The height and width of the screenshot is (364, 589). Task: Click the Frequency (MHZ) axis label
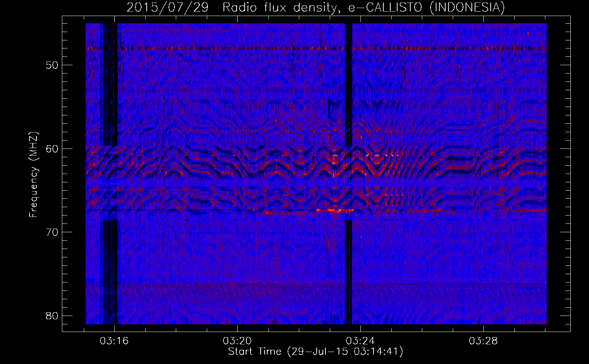click(33, 174)
